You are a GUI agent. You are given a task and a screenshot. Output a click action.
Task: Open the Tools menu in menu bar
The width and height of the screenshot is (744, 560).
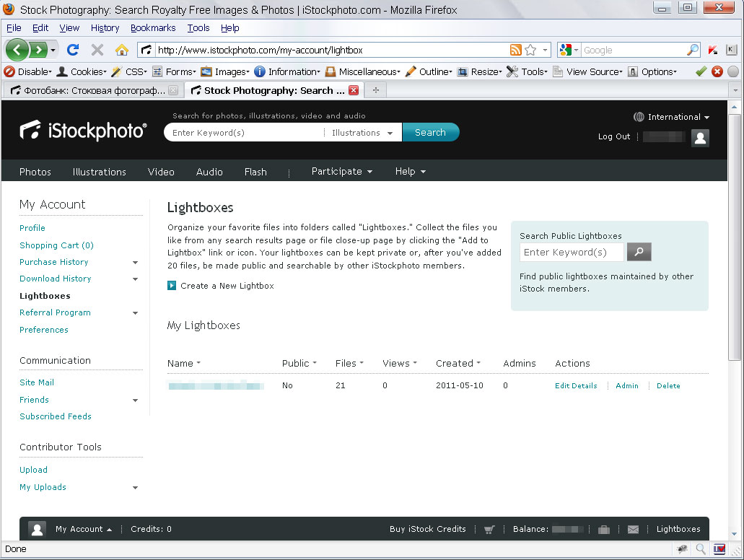point(198,28)
